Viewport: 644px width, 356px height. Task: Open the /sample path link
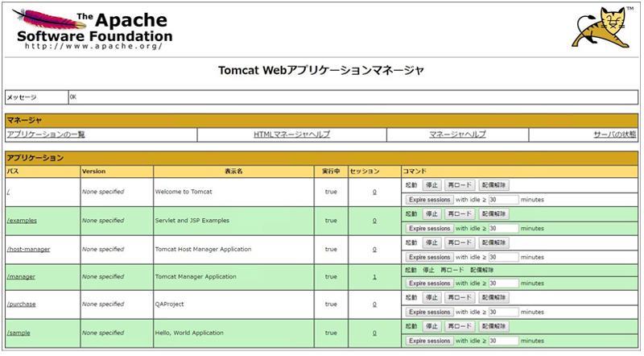pos(19,333)
